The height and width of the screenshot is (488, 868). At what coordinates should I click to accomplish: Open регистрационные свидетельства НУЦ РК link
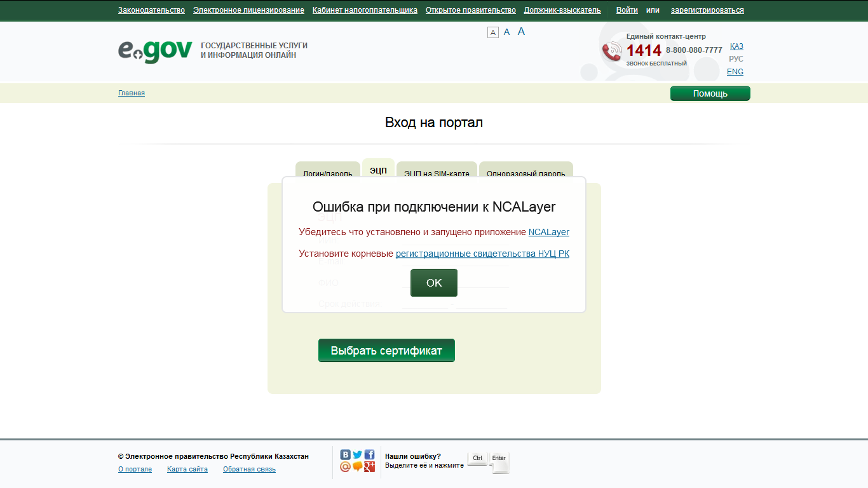coord(482,254)
